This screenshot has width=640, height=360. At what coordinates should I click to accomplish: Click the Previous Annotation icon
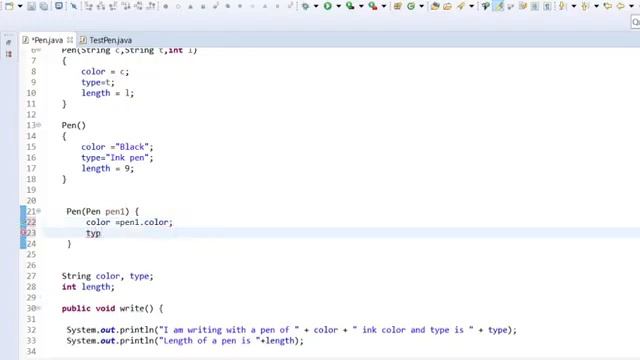pos(585,6)
